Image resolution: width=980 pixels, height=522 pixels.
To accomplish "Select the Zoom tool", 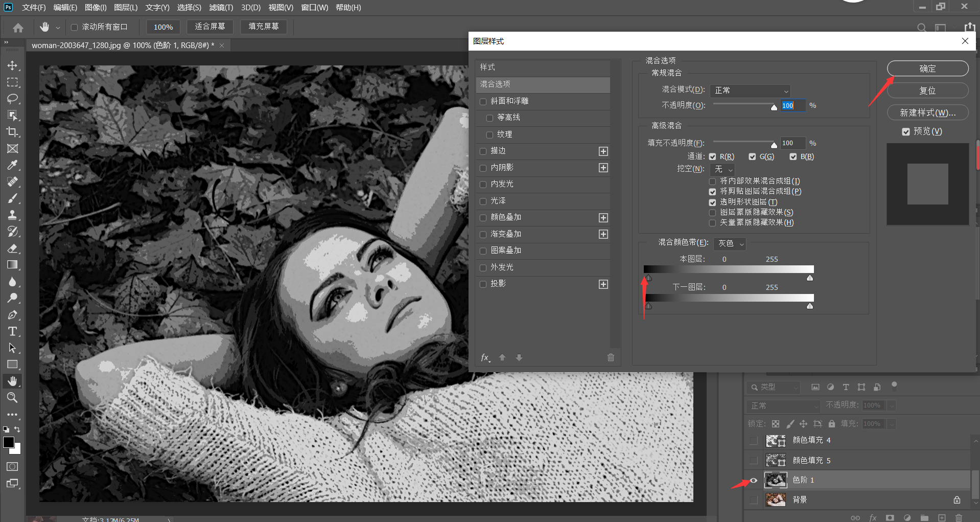I will (12, 398).
